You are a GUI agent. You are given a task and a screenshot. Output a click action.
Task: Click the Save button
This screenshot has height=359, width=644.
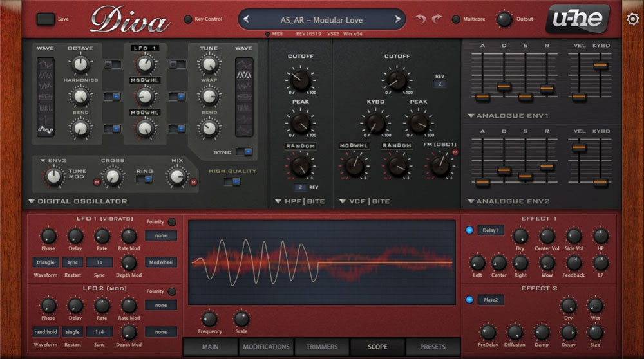pos(46,19)
